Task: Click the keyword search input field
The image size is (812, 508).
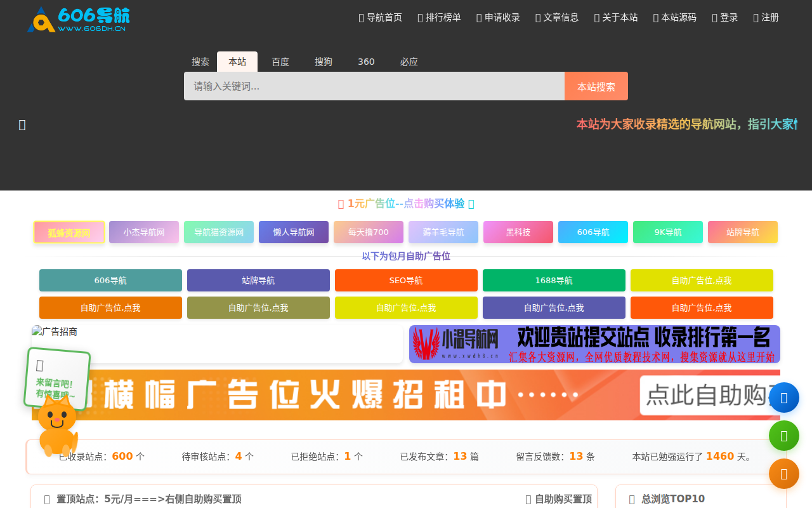Action: [374, 86]
